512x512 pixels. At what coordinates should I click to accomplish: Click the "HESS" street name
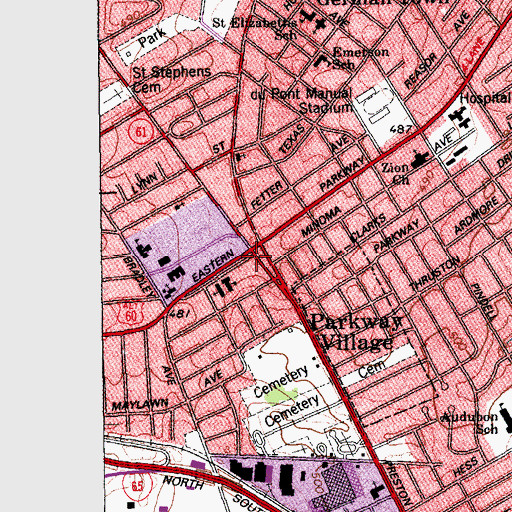[x=466, y=467]
